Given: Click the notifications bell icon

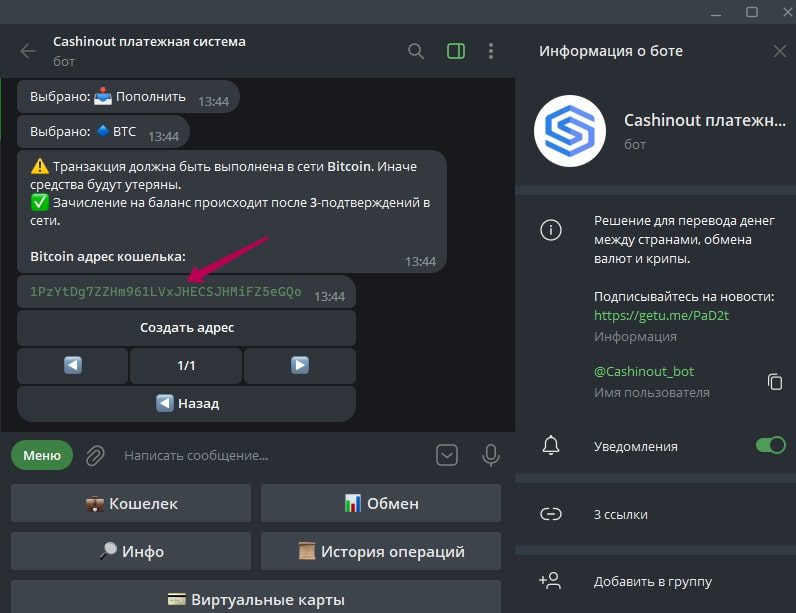Looking at the screenshot, I should click(x=551, y=446).
